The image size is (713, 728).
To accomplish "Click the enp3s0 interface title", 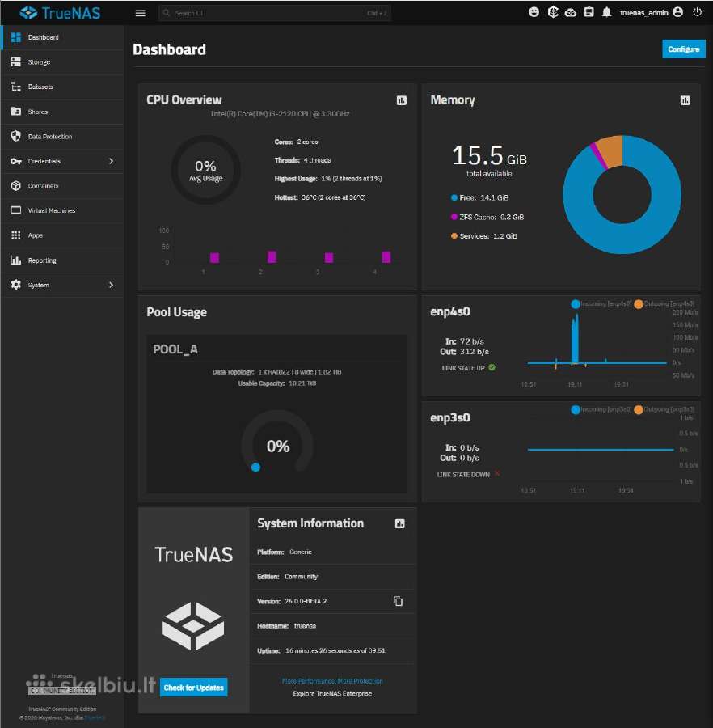I will point(450,418).
